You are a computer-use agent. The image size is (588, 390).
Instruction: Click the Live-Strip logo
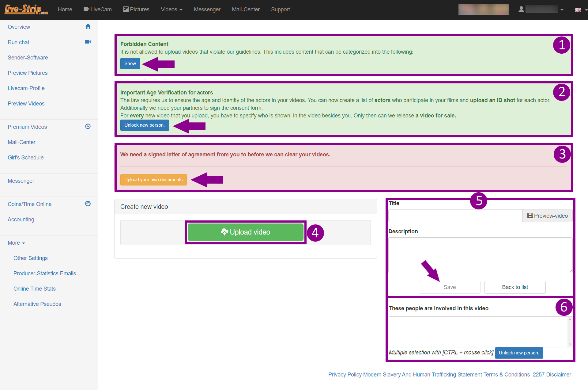[26, 9]
